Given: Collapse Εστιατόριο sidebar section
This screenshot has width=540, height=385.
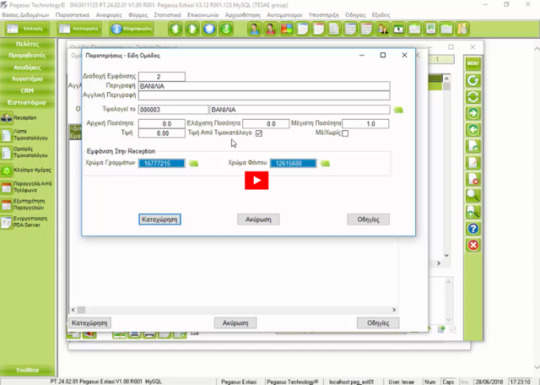Looking at the screenshot, I should (x=27, y=103).
